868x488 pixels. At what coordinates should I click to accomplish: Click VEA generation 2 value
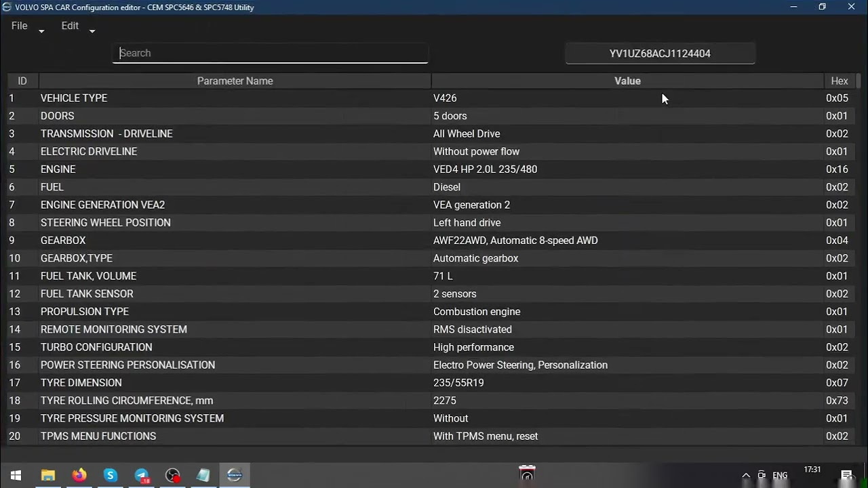(x=472, y=205)
